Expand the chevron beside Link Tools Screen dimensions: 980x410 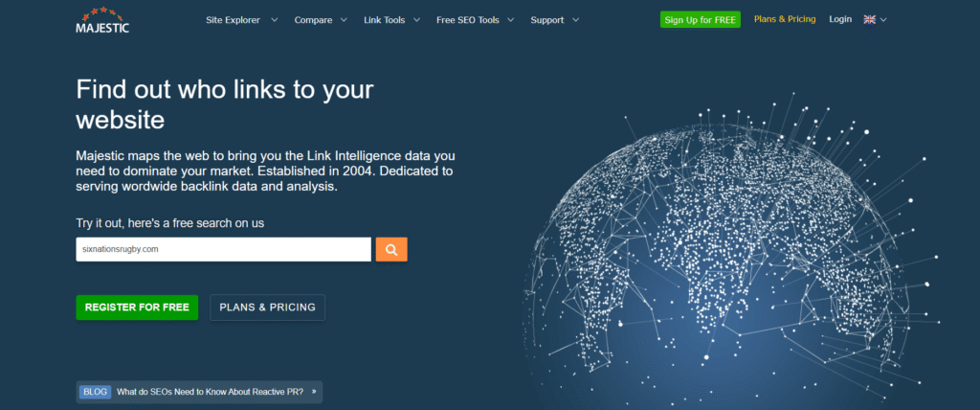point(417,20)
